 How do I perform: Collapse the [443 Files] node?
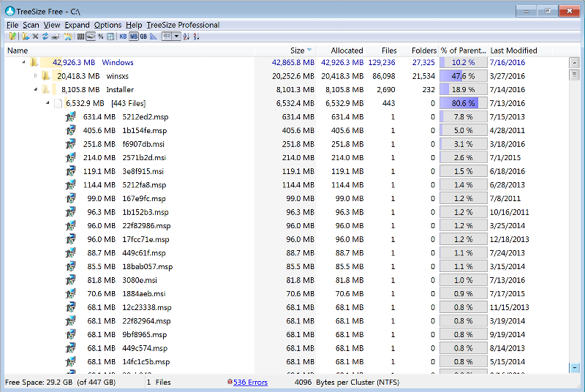click(48, 102)
